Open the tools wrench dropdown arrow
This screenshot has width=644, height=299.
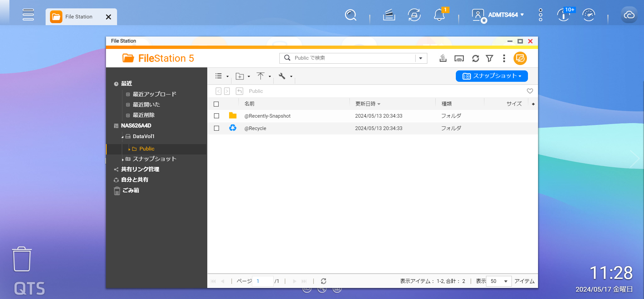(291, 76)
